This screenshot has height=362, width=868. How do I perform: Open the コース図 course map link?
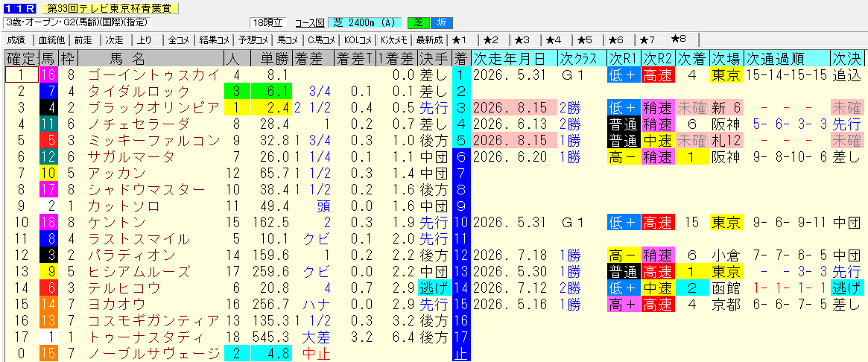click(x=310, y=22)
